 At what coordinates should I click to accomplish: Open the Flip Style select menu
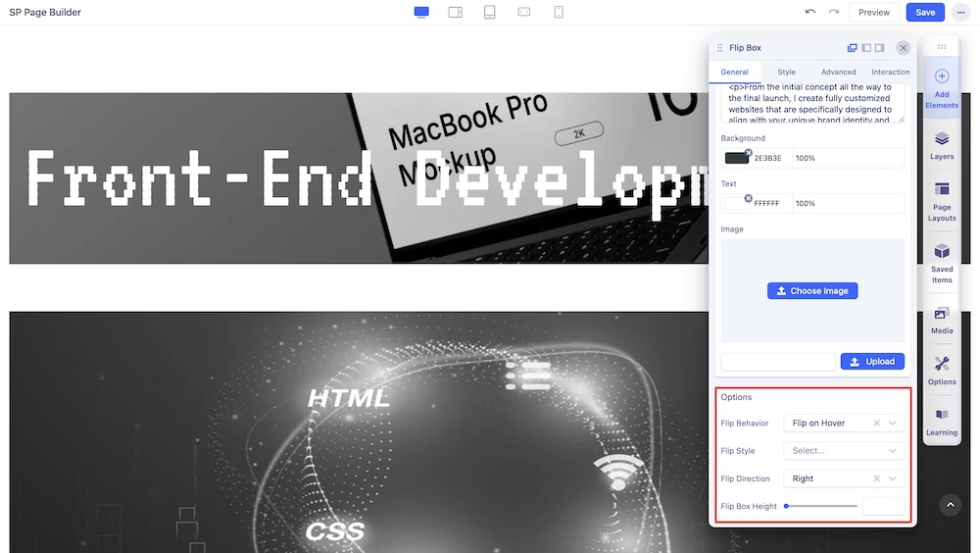843,451
